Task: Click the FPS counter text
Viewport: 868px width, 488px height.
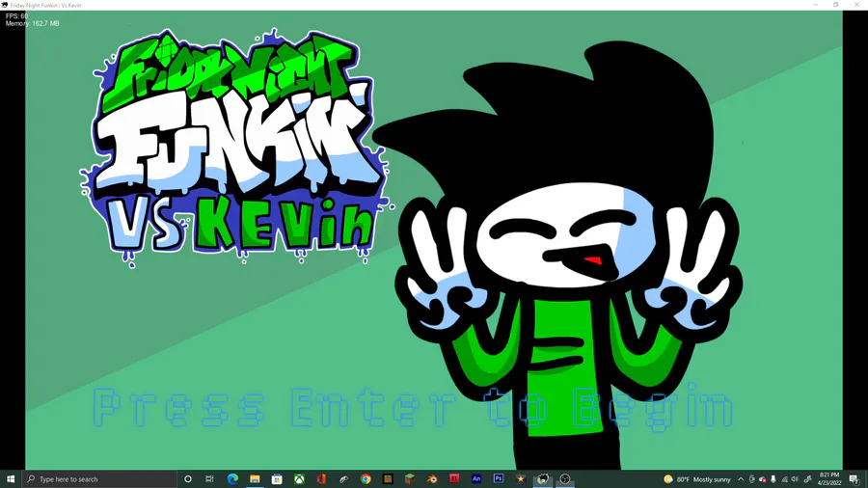Action: (x=16, y=16)
